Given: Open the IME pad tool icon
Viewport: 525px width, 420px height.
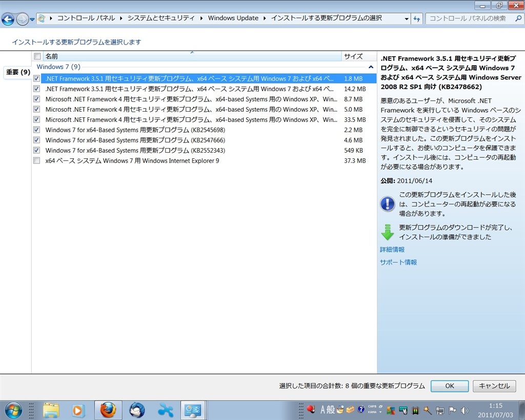Looking at the screenshot, I should (x=340, y=409).
